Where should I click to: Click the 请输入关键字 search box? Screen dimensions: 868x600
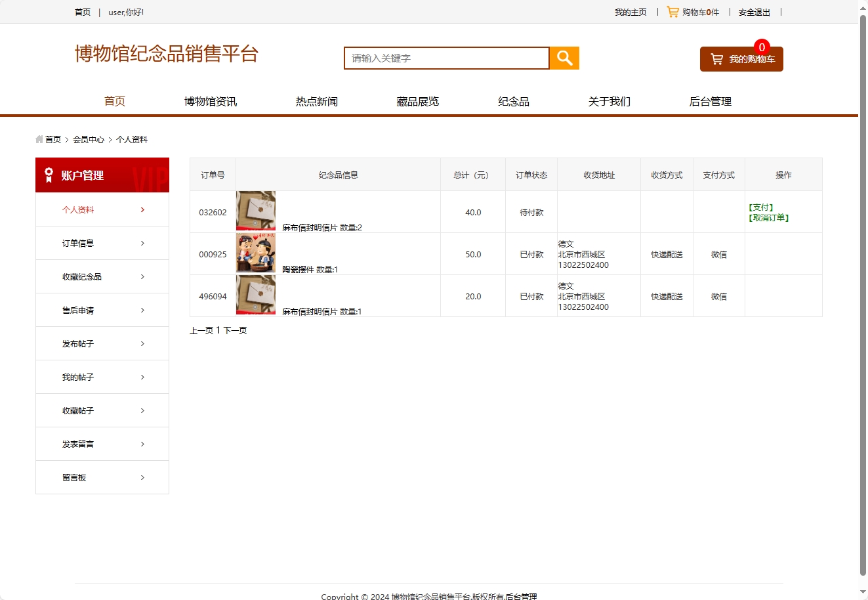(x=446, y=58)
